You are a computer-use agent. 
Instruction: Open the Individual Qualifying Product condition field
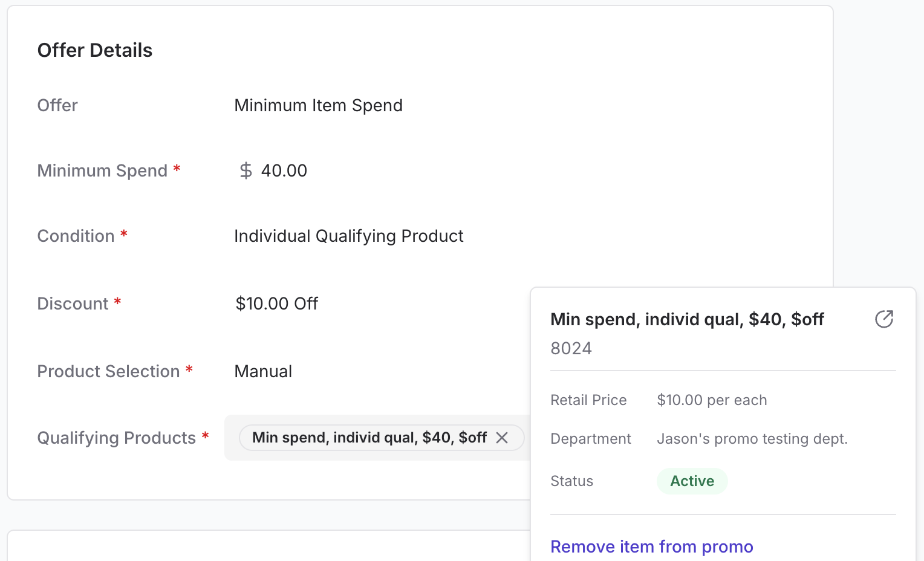click(x=348, y=236)
